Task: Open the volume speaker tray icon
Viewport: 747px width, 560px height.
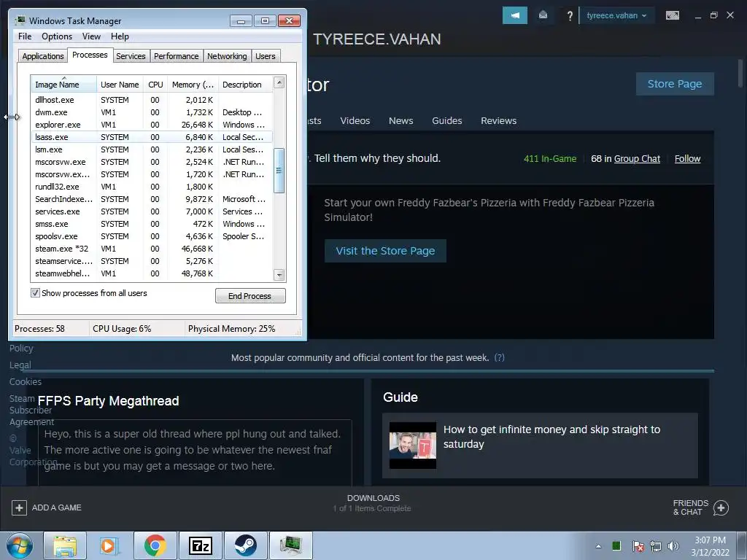Action: point(673,546)
